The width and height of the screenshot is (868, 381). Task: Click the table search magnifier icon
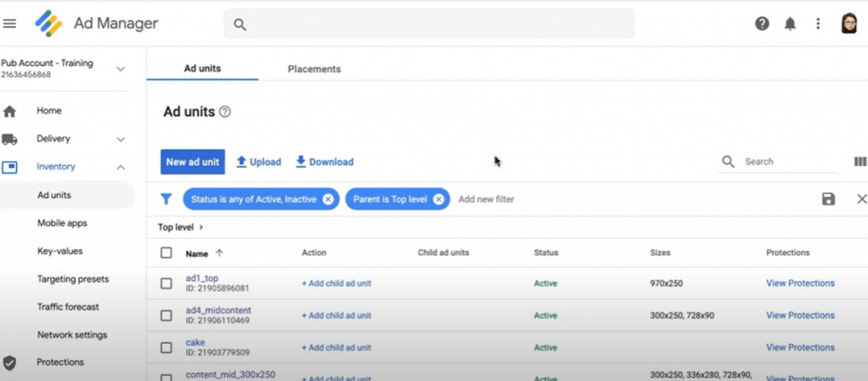pyautogui.click(x=728, y=162)
